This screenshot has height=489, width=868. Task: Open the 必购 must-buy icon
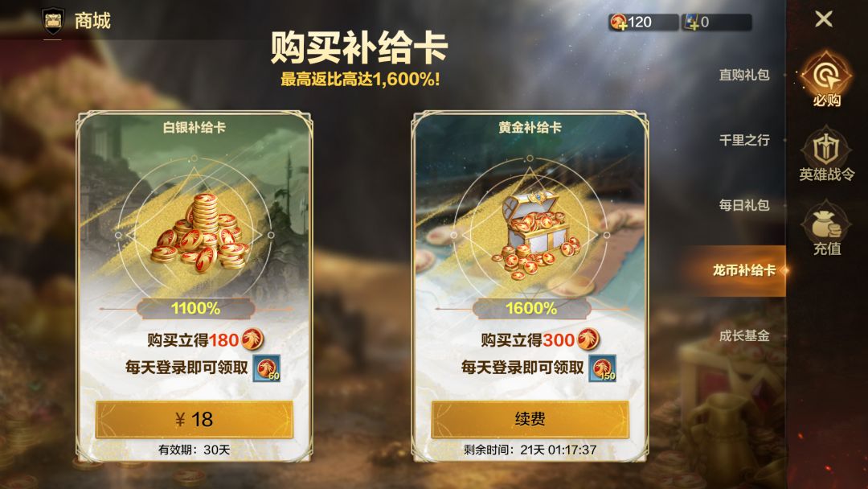click(826, 79)
